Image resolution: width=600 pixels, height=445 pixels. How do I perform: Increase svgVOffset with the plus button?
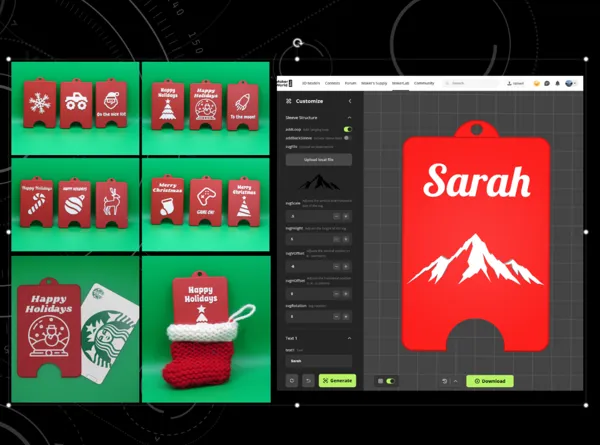click(x=346, y=266)
